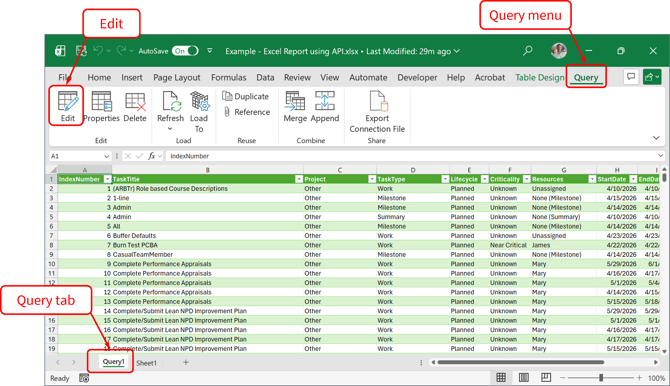This screenshot has width=670, height=386.
Task: Select the Query ribbon tab
Action: click(x=586, y=77)
